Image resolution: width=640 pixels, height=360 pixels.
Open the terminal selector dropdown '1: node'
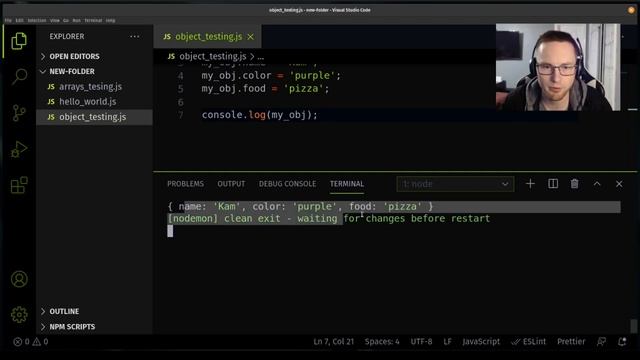(x=455, y=184)
